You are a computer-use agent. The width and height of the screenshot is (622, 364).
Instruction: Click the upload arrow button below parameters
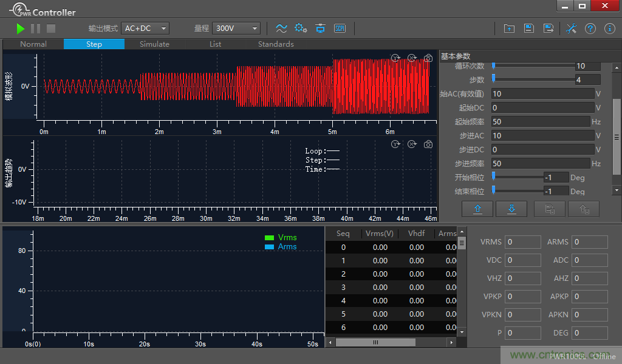click(478, 209)
